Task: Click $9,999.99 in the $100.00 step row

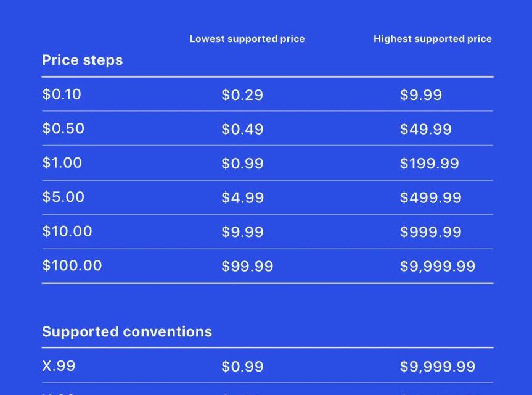Action: [437, 267]
